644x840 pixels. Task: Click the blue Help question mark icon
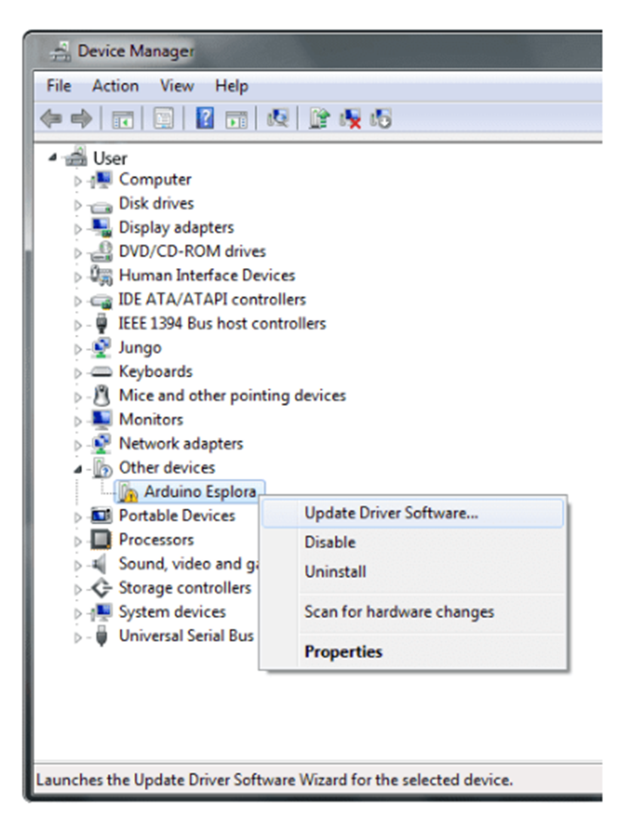[x=205, y=118]
